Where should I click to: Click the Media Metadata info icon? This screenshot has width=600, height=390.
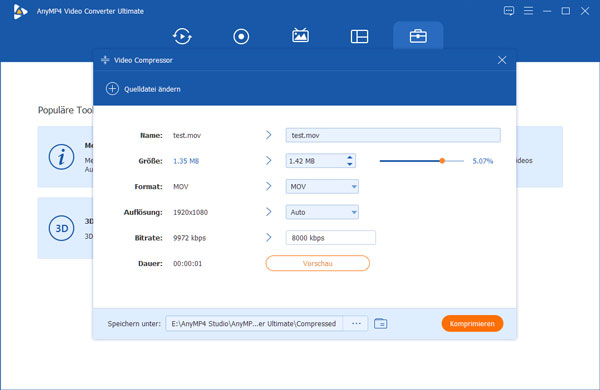61,157
